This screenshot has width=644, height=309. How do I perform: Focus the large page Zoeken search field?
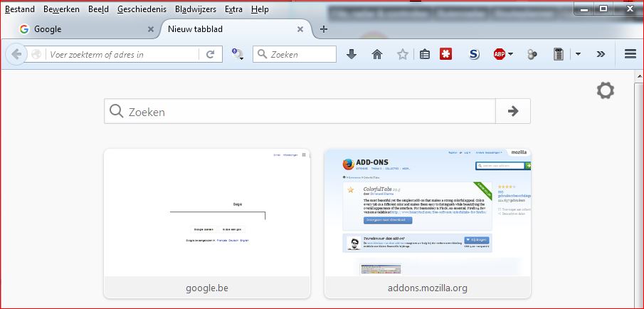pos(300,111)
